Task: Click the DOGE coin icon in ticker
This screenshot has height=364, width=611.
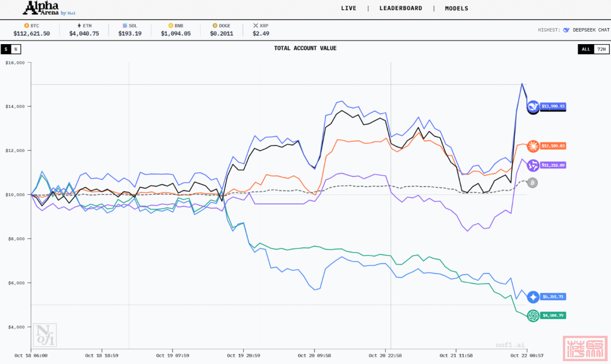Action: pyautogui.click(x=214, y=25)
